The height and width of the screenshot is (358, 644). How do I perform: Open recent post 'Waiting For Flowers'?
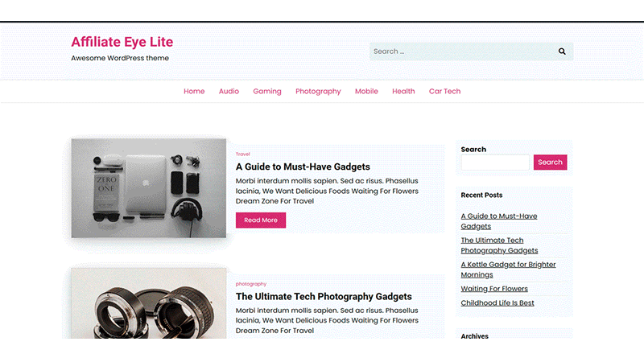tap(494, 289)
